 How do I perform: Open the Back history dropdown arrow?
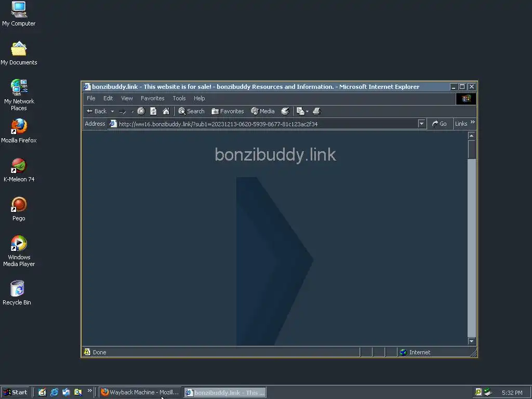point(112,111)
